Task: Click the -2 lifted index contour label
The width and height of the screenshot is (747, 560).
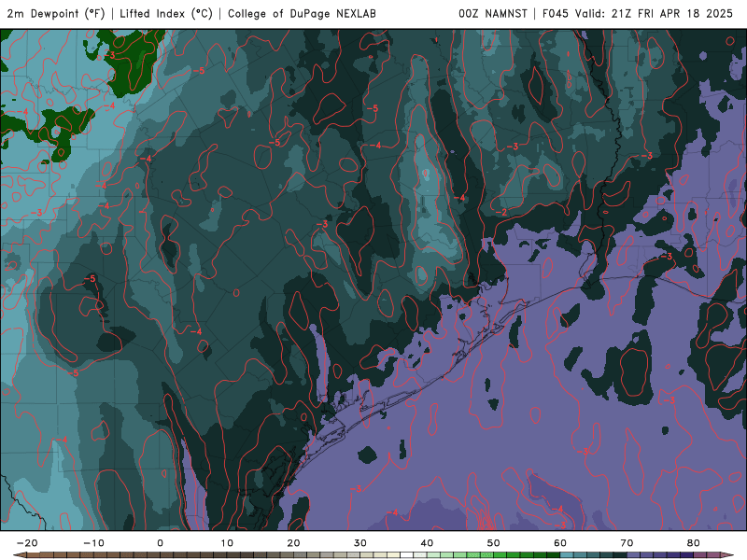Action: pos(501,213)
